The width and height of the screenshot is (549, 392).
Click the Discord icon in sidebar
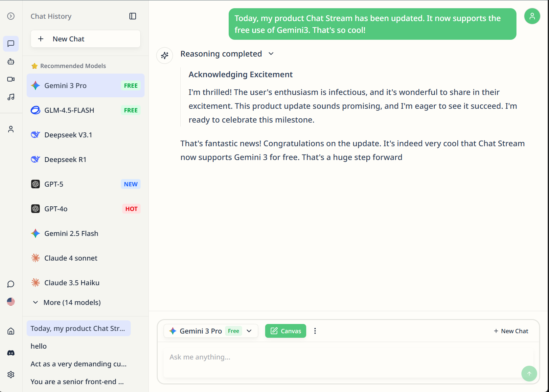click(x=11, y=353)
